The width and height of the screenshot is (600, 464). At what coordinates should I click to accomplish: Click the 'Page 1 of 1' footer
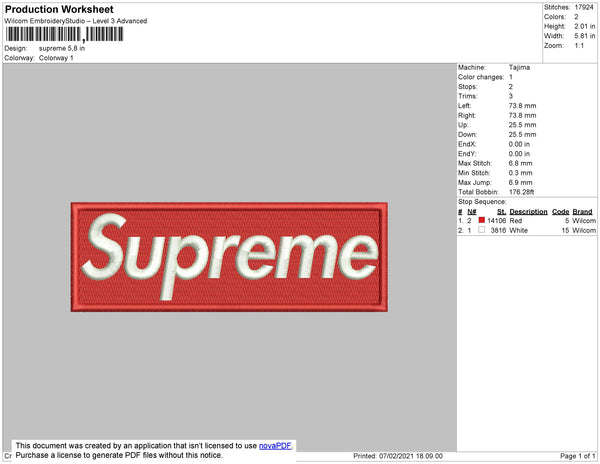578,456
